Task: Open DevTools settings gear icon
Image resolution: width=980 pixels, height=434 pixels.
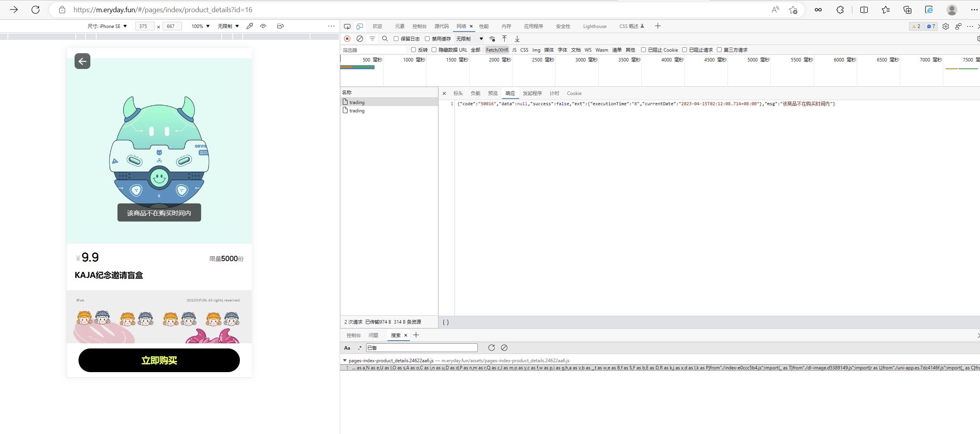Action: click(946, 26)
